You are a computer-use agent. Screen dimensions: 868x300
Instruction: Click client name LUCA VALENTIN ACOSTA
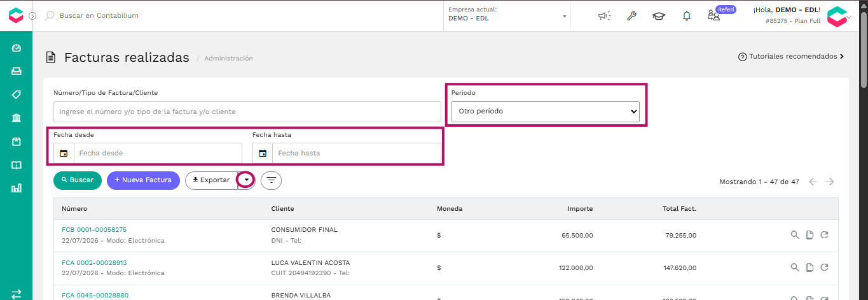[x=310, y=262]
